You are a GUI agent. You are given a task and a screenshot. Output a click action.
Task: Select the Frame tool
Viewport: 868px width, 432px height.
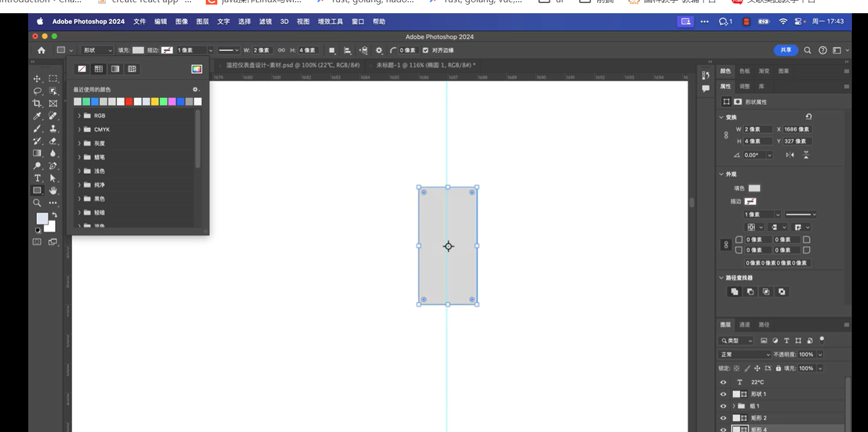[53, 104]
